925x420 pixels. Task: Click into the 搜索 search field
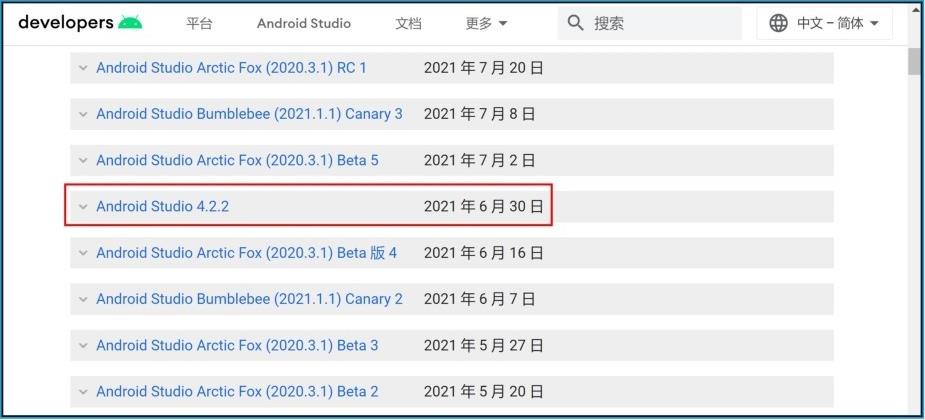pos(650,24)
